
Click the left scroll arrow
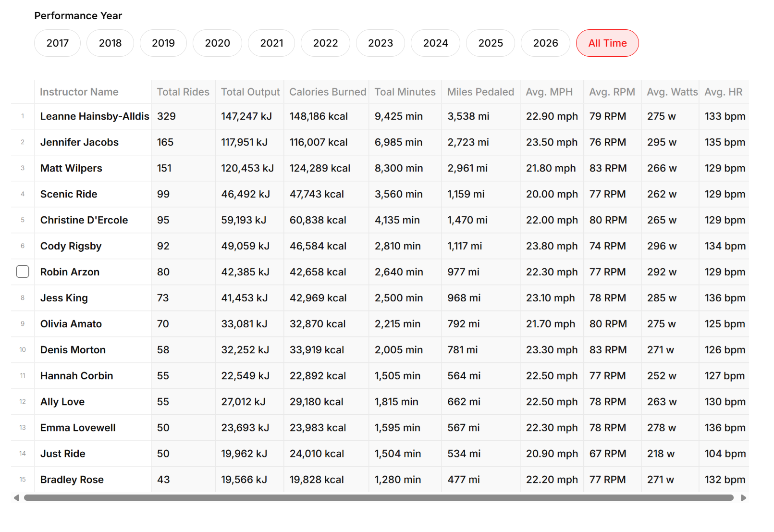click(x=16, y=498)
